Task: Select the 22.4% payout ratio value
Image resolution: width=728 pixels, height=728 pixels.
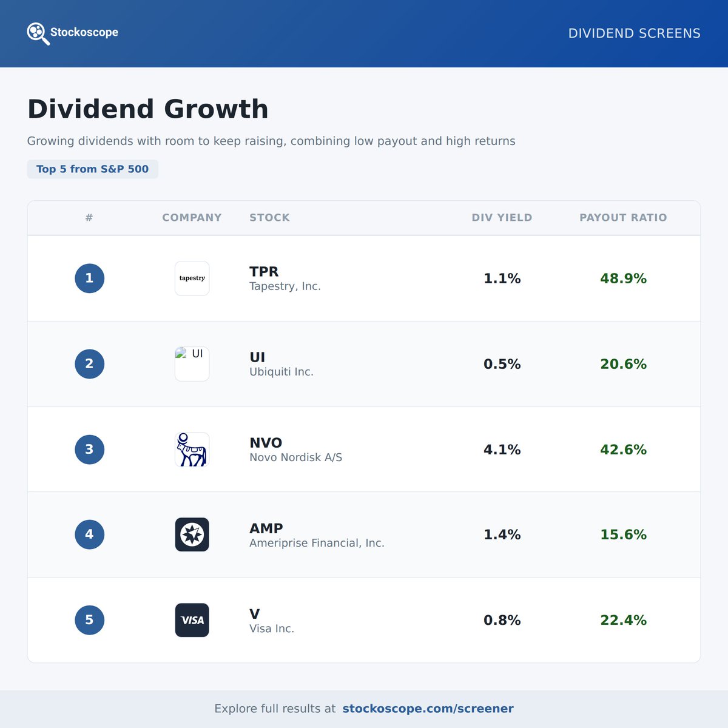Action: [623, 620]
